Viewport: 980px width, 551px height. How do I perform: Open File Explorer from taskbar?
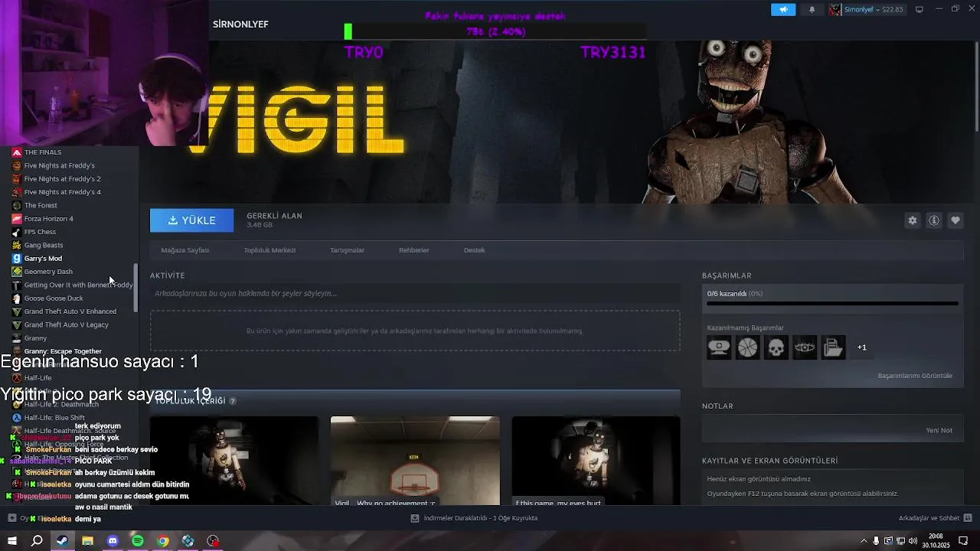coord(87,541)
